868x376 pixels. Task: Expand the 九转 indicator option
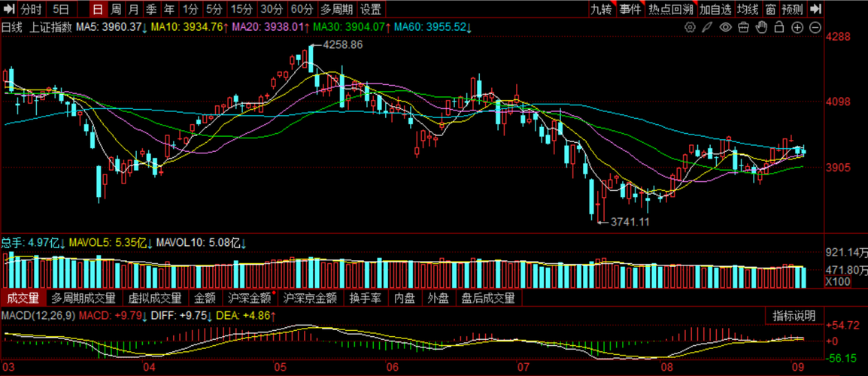[601, 9]
